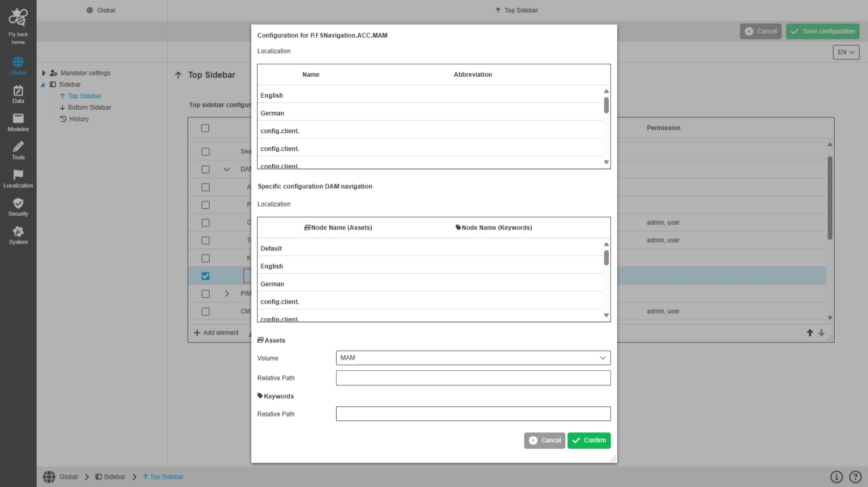Cancel the configuration dialog
Viewport: 868px width, 487px height.
(x=544, y=440)
